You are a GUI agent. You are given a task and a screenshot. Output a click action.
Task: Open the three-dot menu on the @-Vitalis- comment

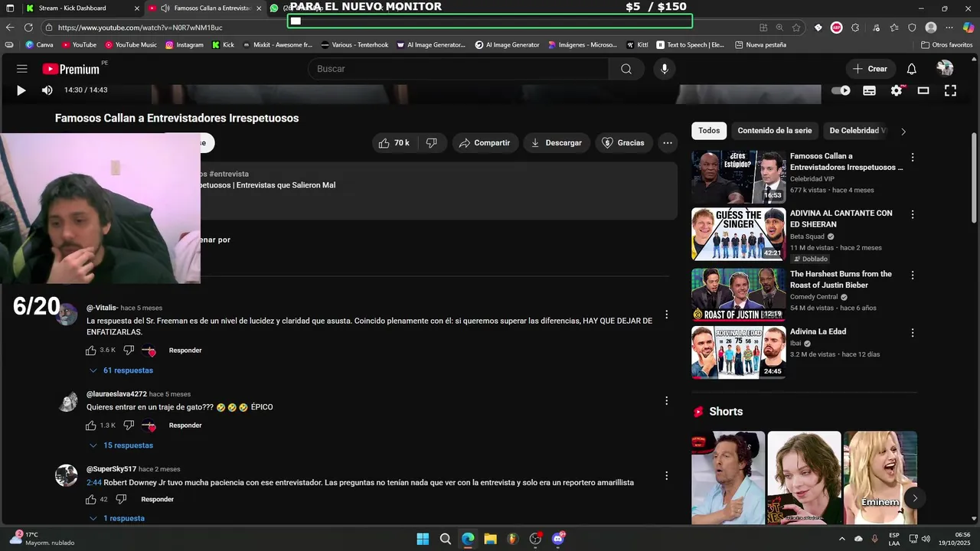point(666,315)
